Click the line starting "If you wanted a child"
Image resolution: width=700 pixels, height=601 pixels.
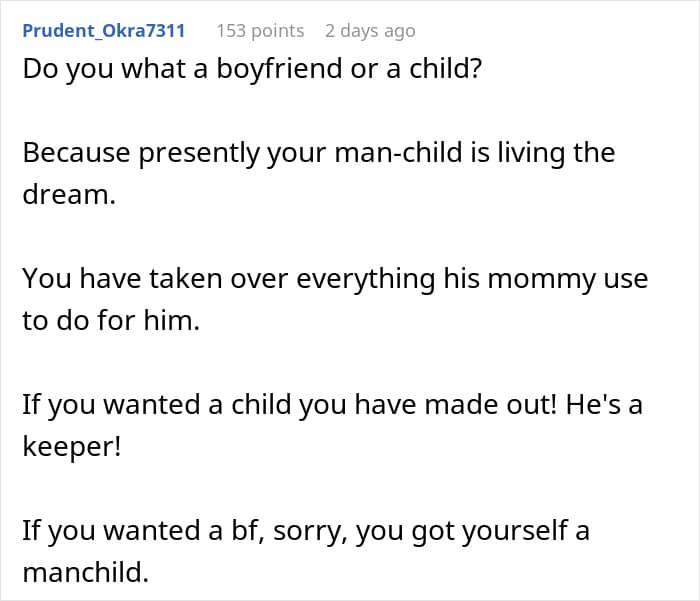pyautogui.click(x=332, y=405)
